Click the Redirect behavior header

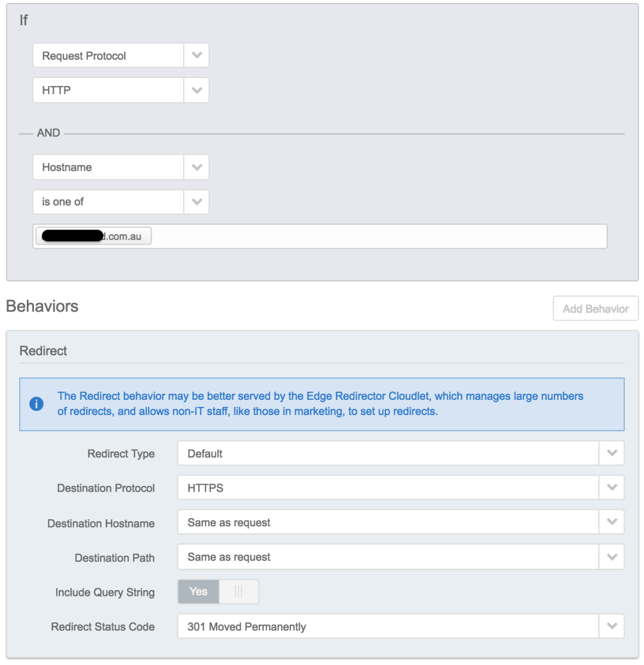pos(43,351)
